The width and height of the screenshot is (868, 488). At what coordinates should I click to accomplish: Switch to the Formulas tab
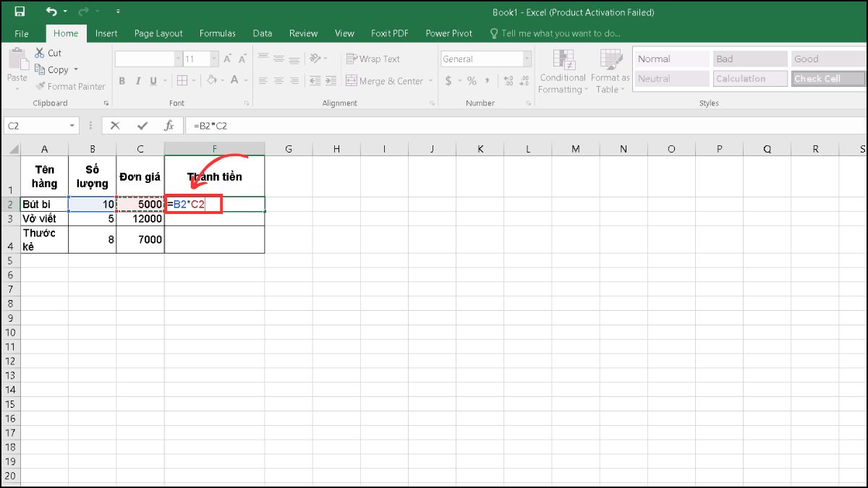[217, 33]
